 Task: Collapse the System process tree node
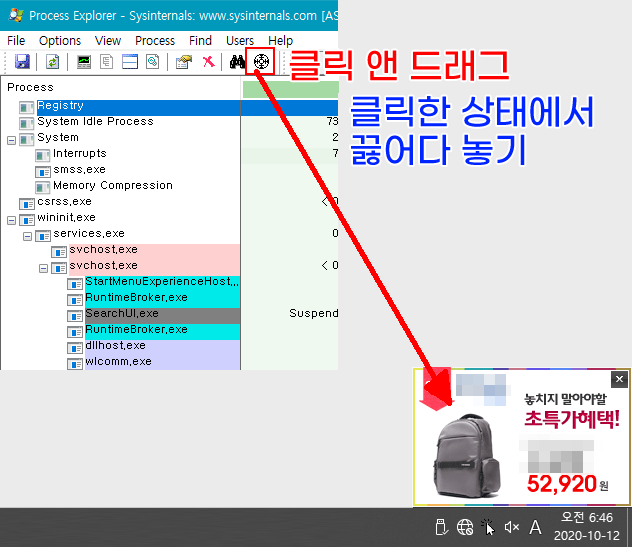click(11, 140)
